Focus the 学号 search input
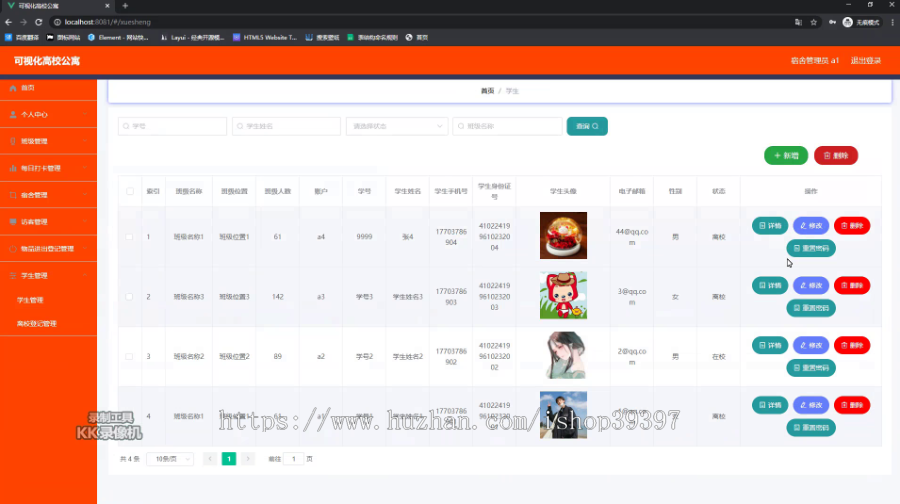This screenshot has height=504, width=900. (172, 126)
